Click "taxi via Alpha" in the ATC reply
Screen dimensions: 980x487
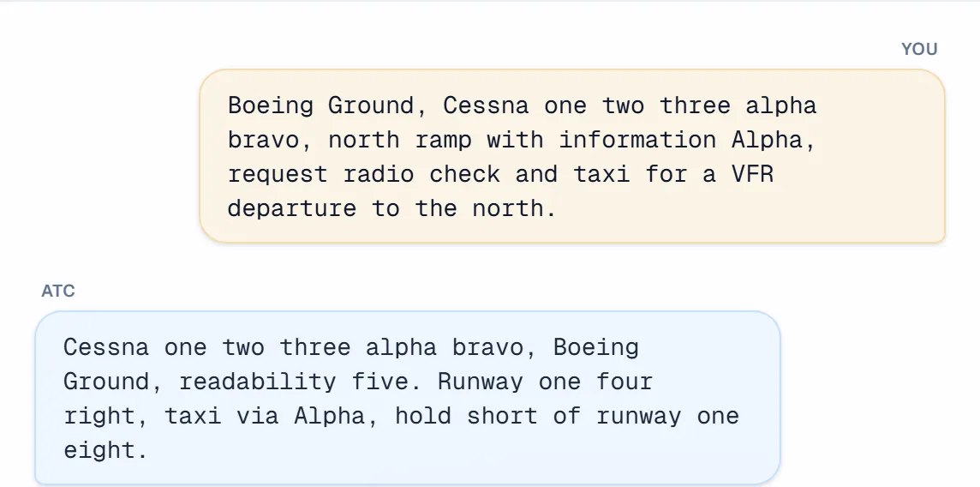(x=265, y=416)
